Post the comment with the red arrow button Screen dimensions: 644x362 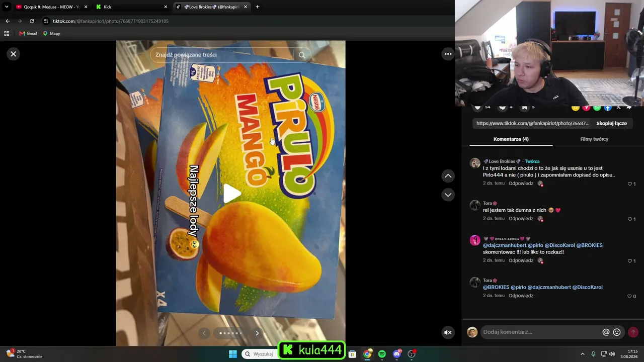coord(633,332)
